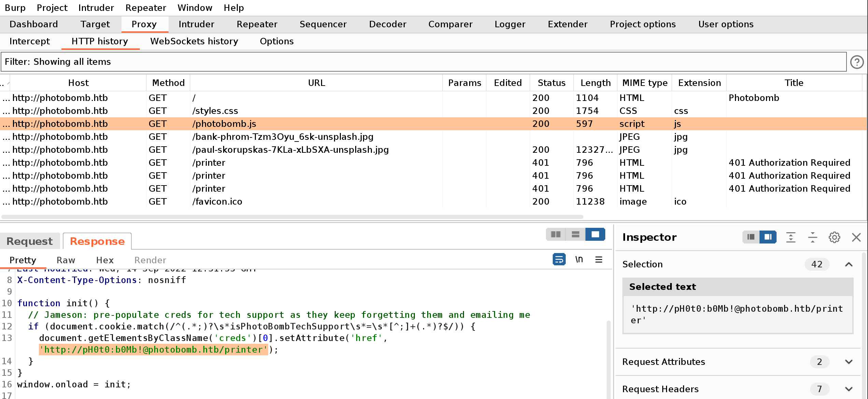This screenshot has width=868, height=399.
Task: Select the Hex view tab
Action: (x=105, y=260)
